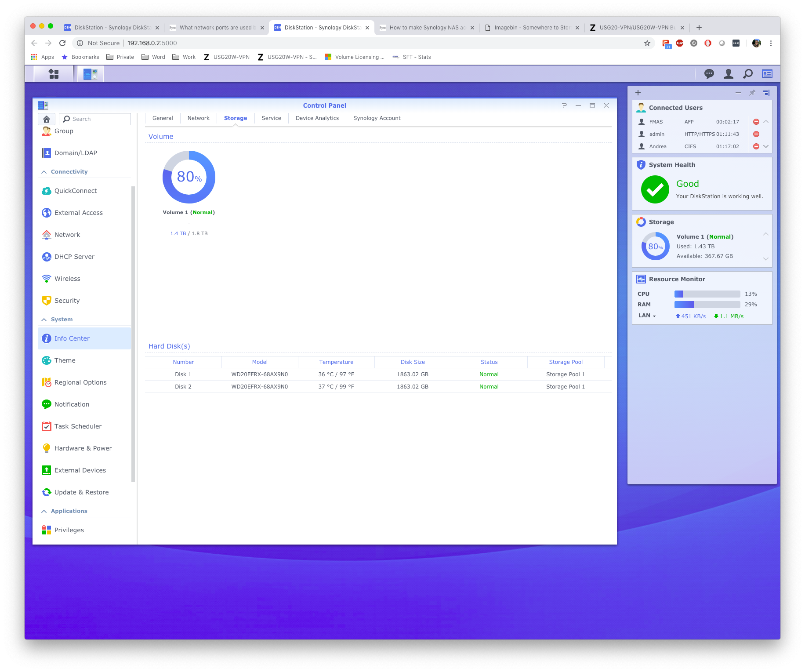The width and height of the screenshot is (805, 672).
Task: Open the USG20W-VPN bookmark
Action: point(227,57)
